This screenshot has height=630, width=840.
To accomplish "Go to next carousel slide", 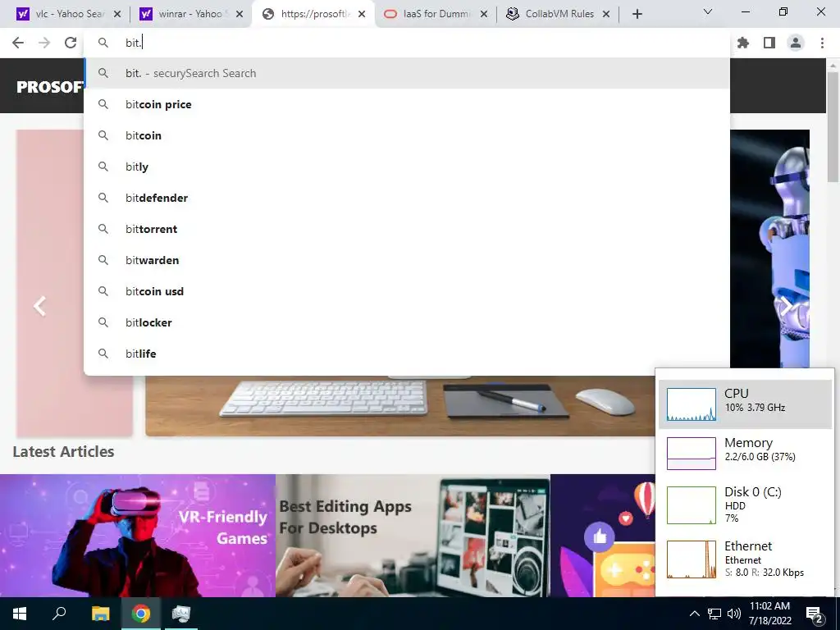I will [786, 306].
